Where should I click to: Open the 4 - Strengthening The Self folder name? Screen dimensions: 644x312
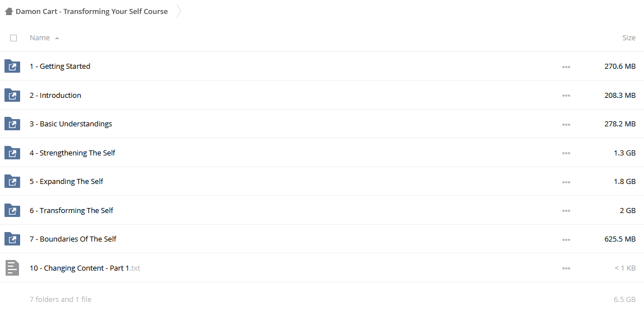72,153
